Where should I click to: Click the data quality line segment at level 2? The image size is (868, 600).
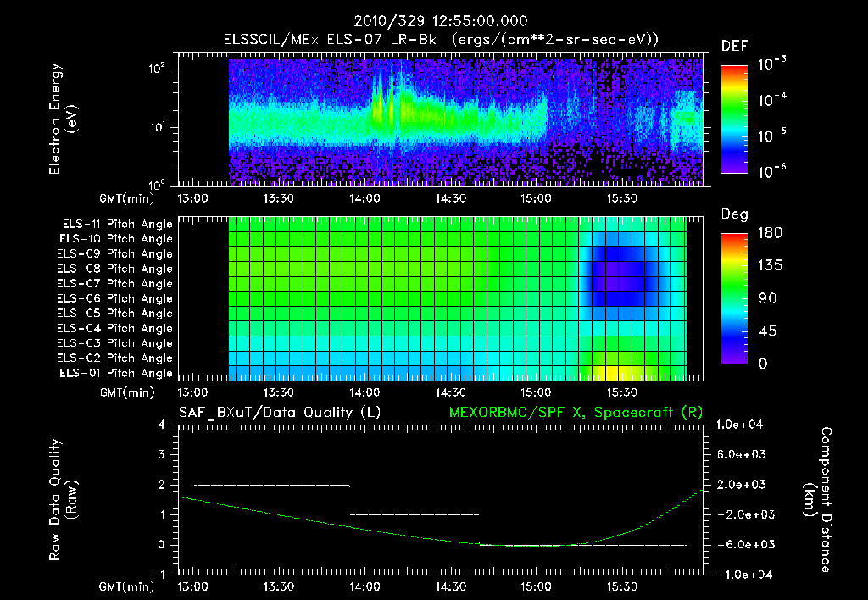tap(272, 485)
